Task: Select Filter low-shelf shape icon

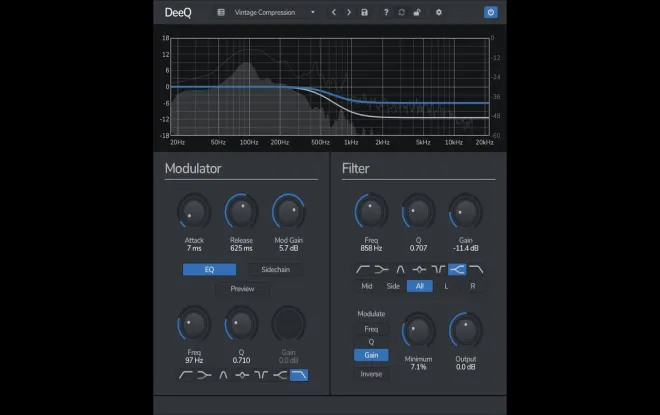Action: [x=381, y=269]
